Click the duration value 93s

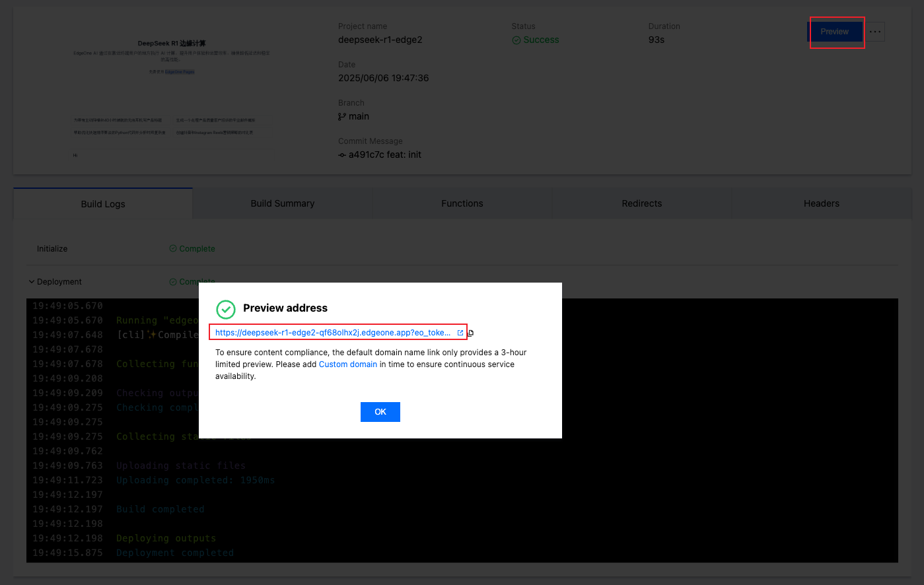pyautogui.click(x=657, y=40)
